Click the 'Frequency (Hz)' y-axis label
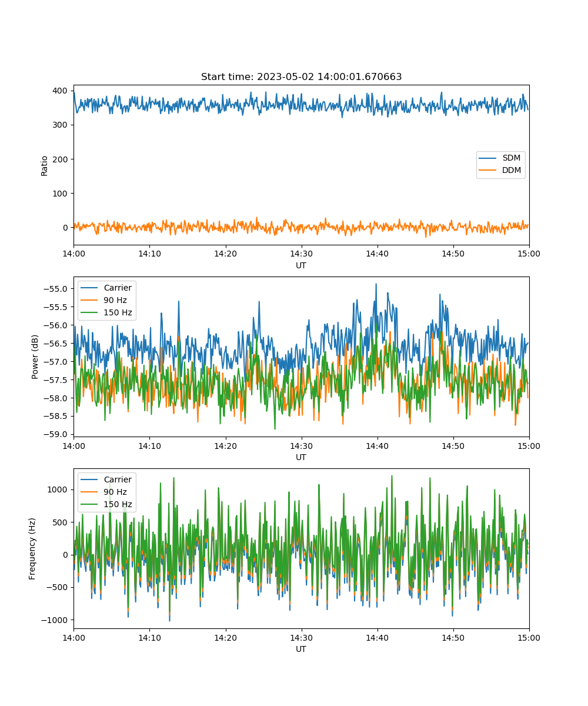The image size is (588, 706). (x=32, y=548)
